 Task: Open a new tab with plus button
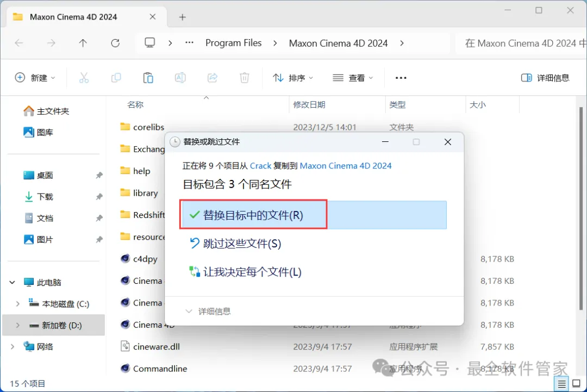(182, 17)
